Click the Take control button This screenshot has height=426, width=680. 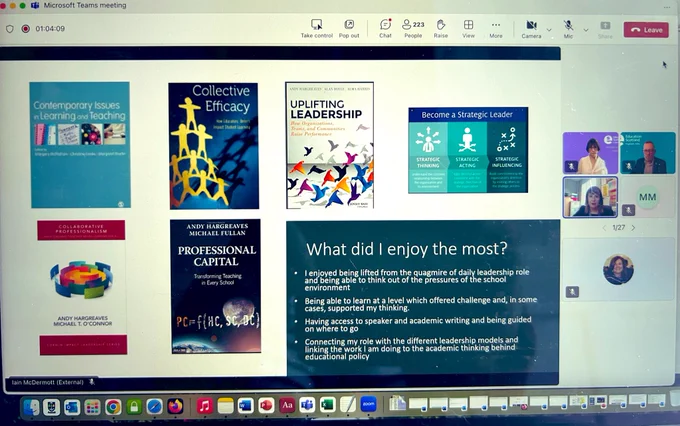point(317,29)
